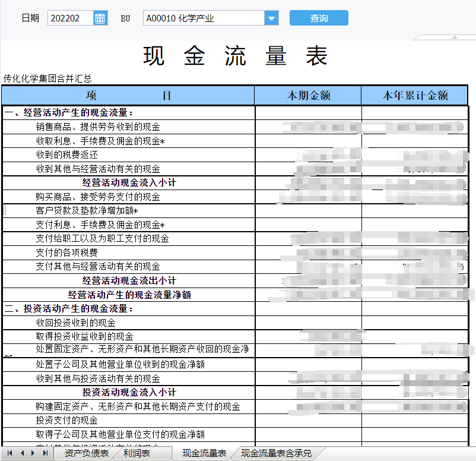The image size is (476, 461).
Task: Select row 支付利息、手续费及佣金的现金
Action: tap(235, 225)
